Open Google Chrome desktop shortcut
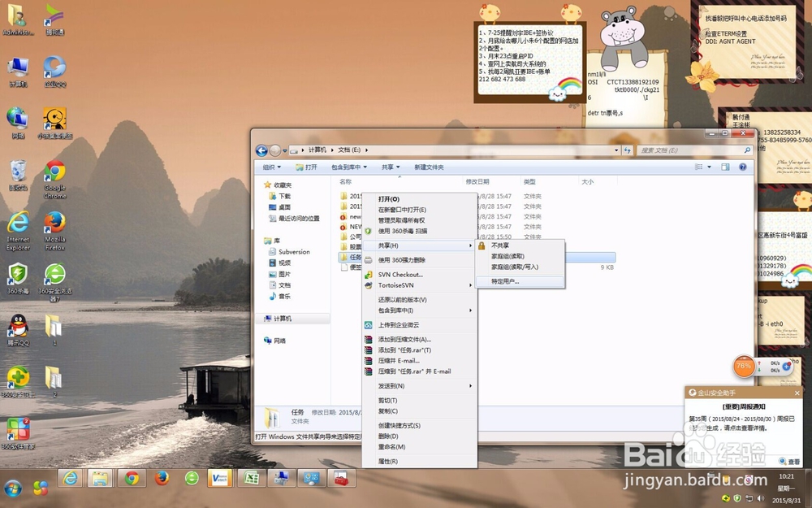 pos(55,180)
